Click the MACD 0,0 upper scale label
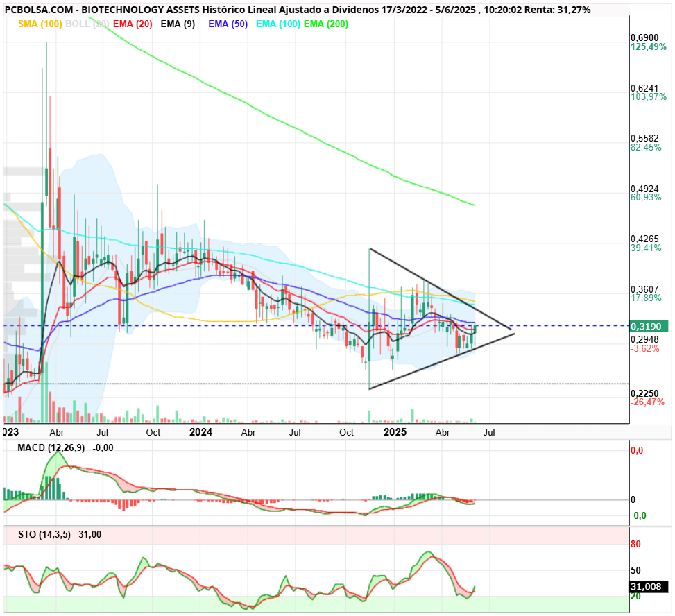The width and height of the screenshot is (675, 616). [x=637, y=451]
